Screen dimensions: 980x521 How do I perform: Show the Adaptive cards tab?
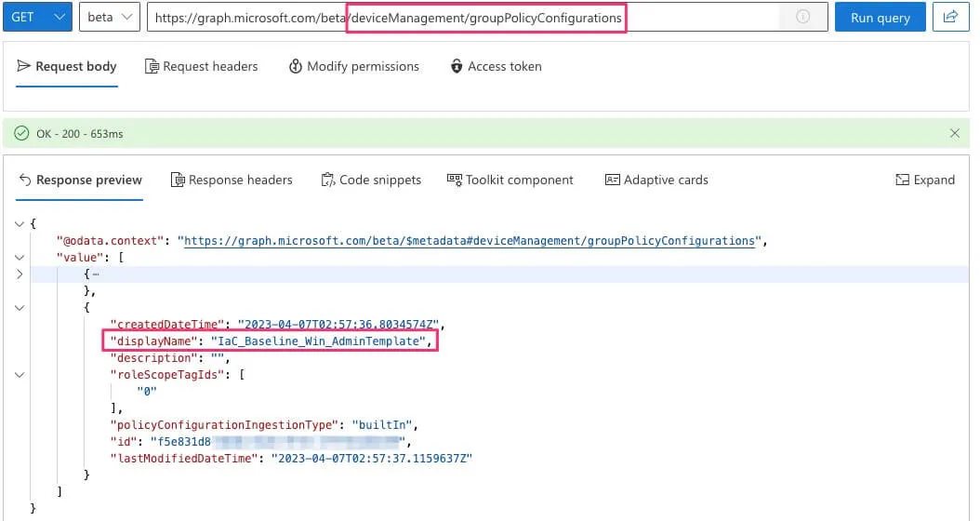[x=656, y=180]
